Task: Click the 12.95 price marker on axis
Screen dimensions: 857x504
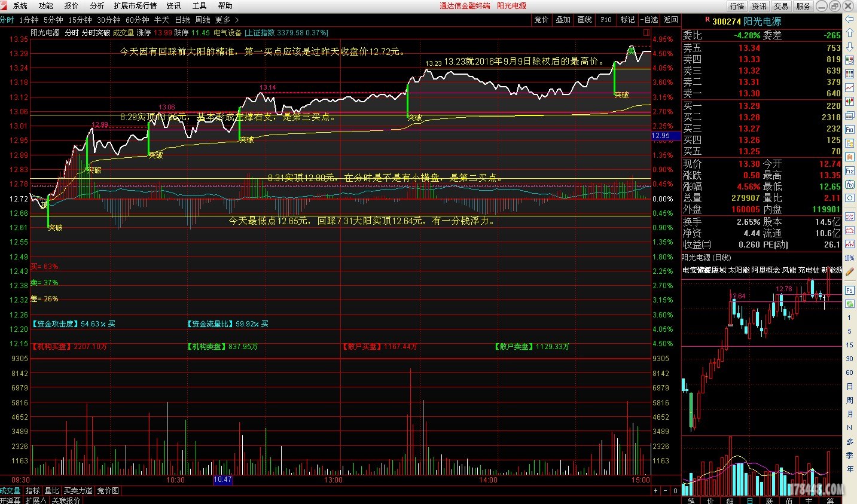Action: pos(666,136)
